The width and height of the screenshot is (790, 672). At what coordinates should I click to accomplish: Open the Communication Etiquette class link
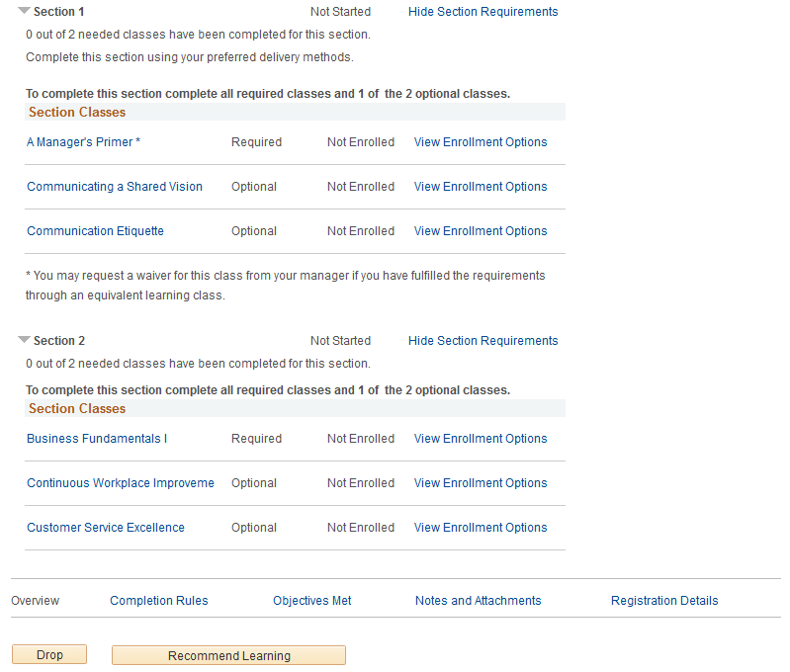point(95,230)
